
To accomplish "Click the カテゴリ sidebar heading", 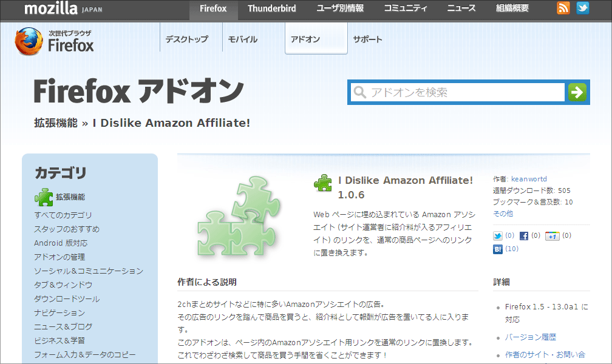I will [x=61, y=173].
